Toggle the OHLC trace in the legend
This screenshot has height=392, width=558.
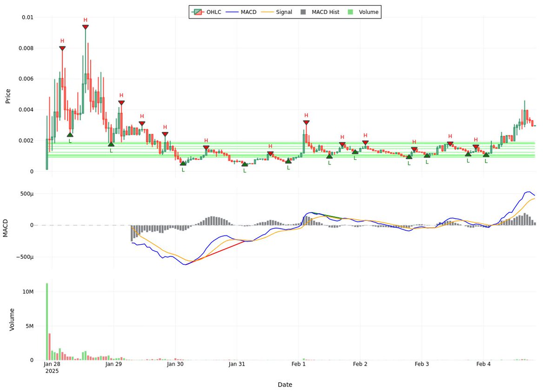(x=206, y=12)
